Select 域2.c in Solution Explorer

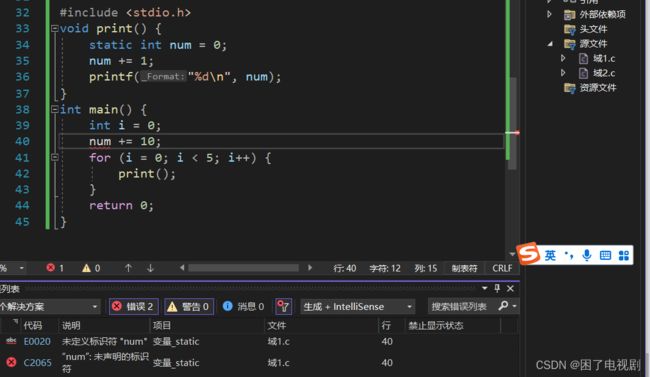(604, 73)
